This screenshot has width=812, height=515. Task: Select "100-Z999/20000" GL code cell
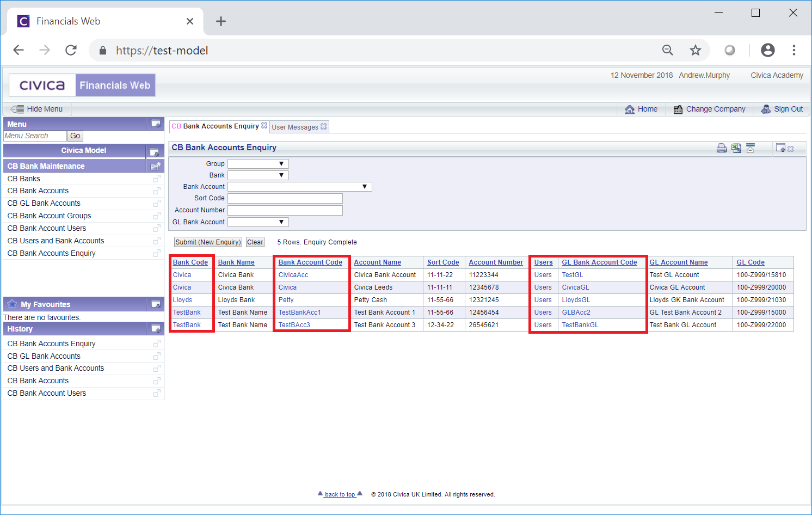tap(761, 287)
